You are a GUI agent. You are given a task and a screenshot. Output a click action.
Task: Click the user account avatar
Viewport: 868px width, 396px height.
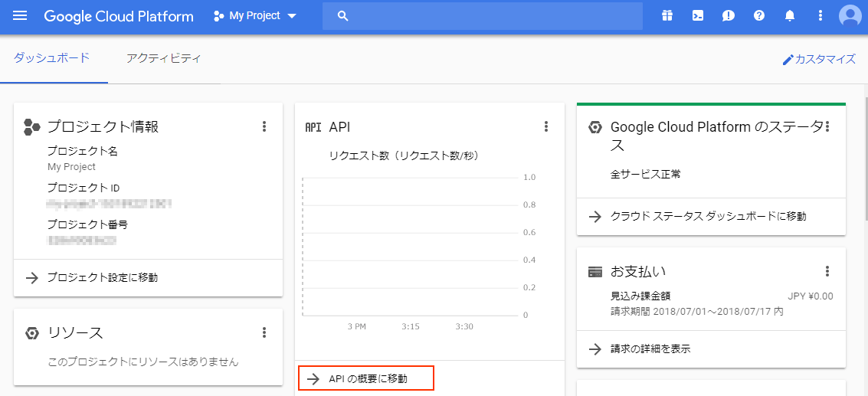[x=850, y=16]
